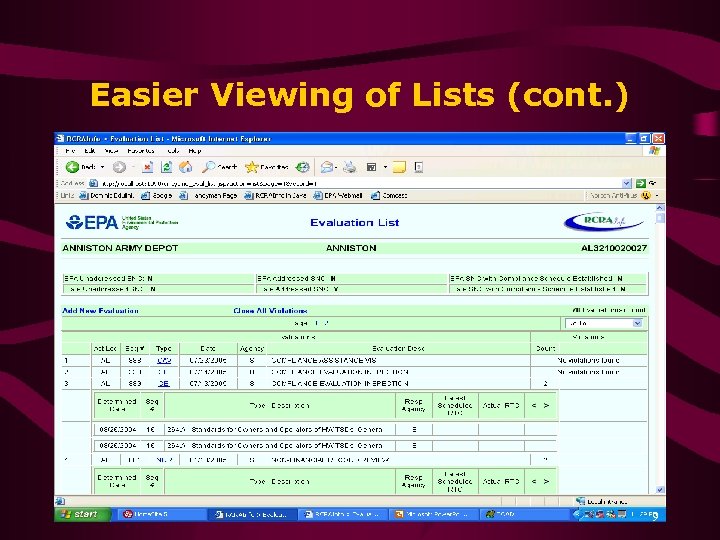Viewport: 720px width, 540px height.
Task: Stop page loading with the red X icon
Action: [x=147, y=167]
